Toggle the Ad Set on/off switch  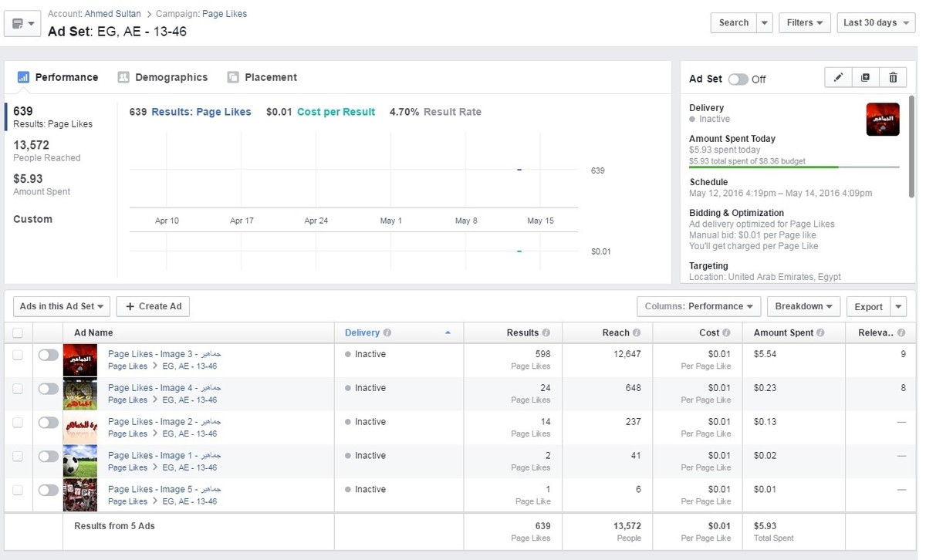click(738, 79)
